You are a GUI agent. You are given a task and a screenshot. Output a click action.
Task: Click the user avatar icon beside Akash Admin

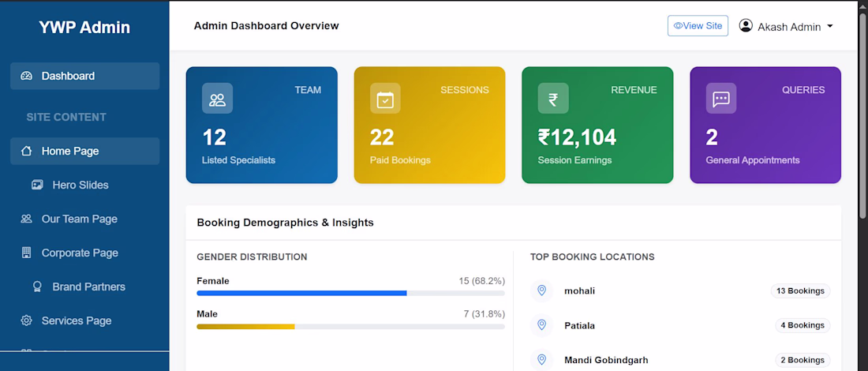click(x=746, y=26)
